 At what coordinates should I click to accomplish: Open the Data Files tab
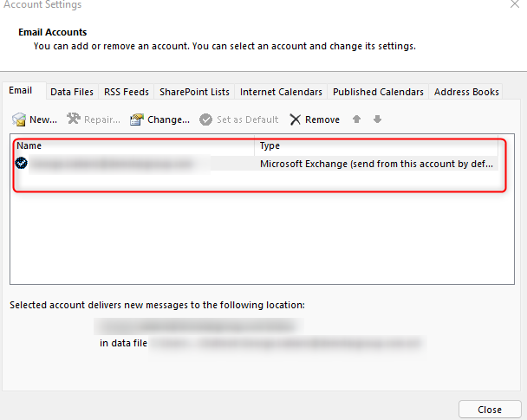point(72,92)
